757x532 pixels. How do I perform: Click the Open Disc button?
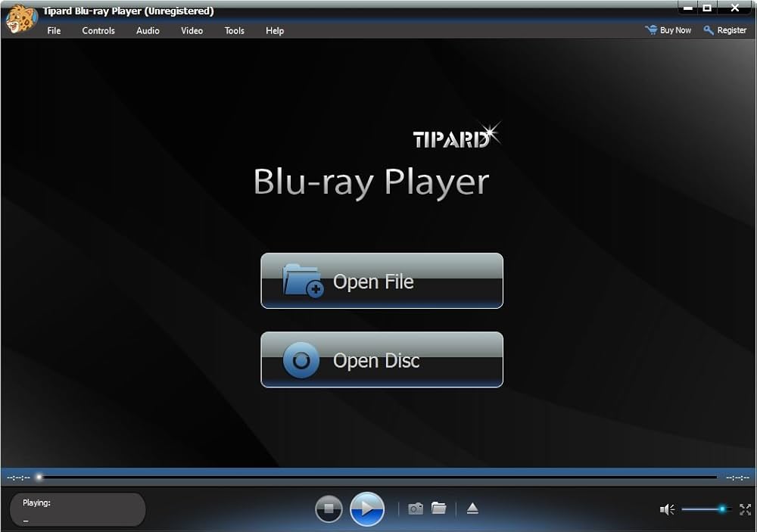point(382,359)
